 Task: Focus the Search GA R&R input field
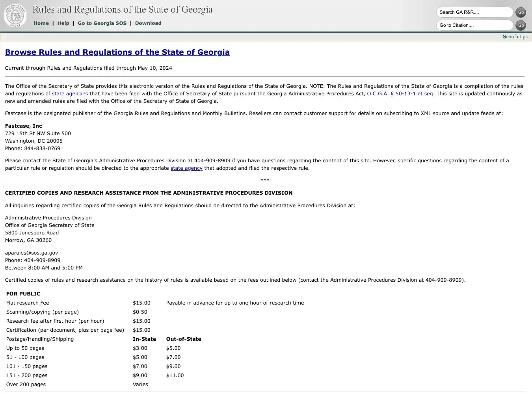click(474, 12)
